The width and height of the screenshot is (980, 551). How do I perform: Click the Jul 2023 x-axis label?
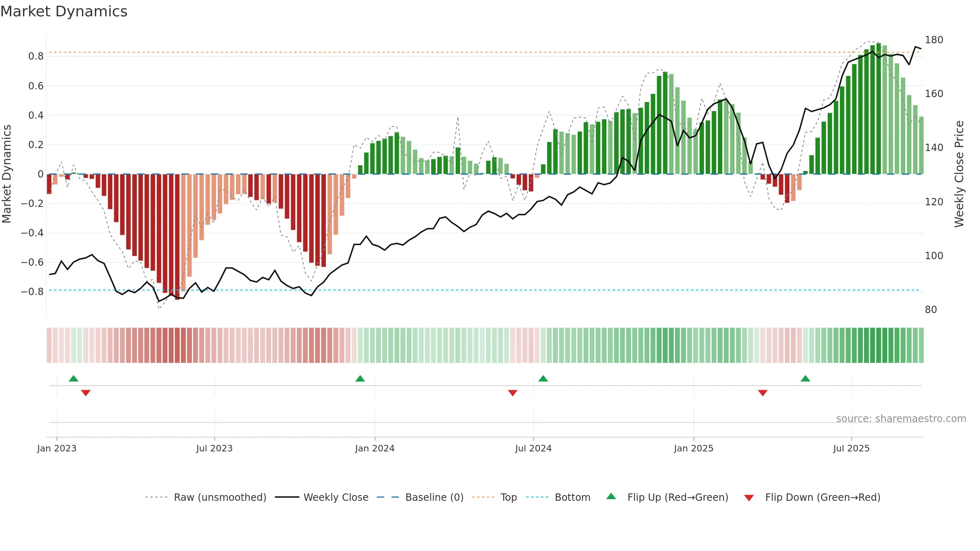tap(214, 448)
